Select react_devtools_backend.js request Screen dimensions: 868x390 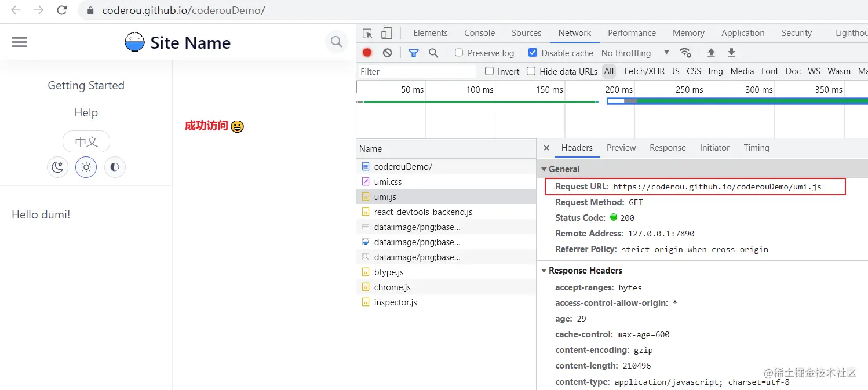pyautogui.click(x=446, y=212)
